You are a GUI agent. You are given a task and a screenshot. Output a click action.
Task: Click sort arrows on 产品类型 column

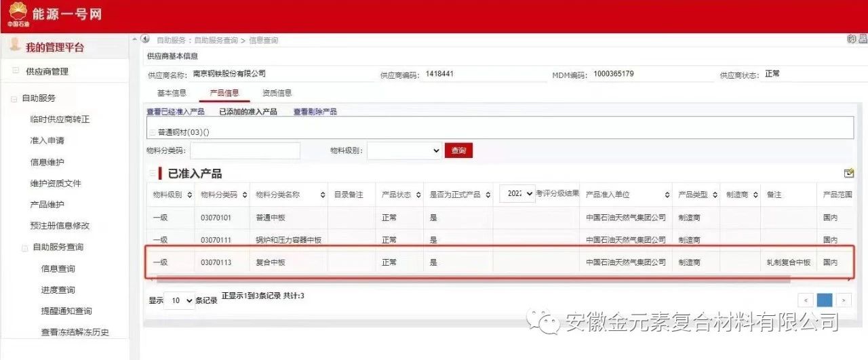click(715, 195)
